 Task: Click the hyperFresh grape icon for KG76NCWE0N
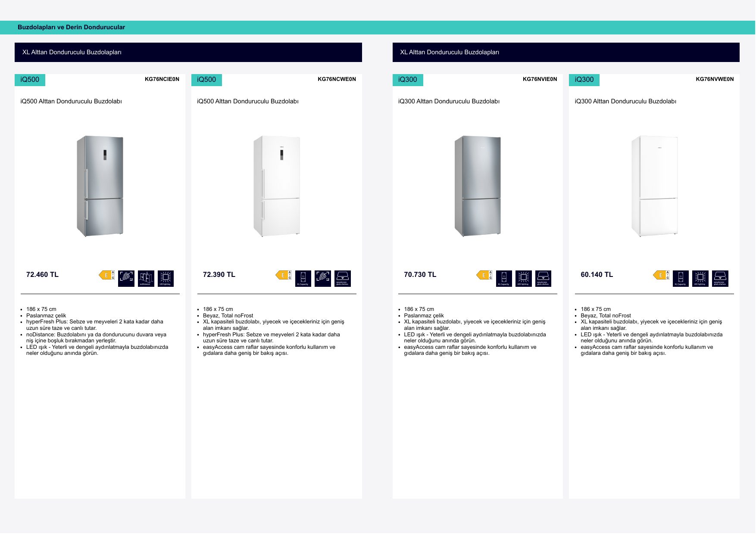point(323,279)
